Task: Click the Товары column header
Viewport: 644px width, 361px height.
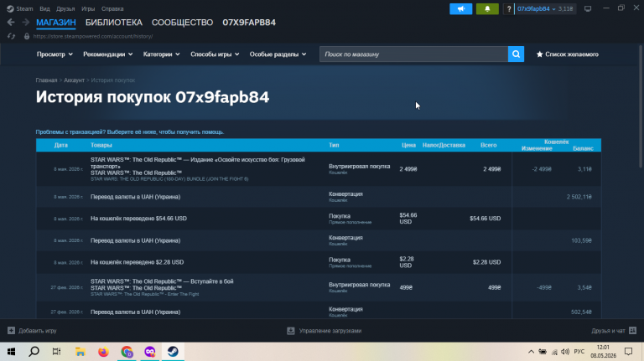Action: (x=101, y=145)
